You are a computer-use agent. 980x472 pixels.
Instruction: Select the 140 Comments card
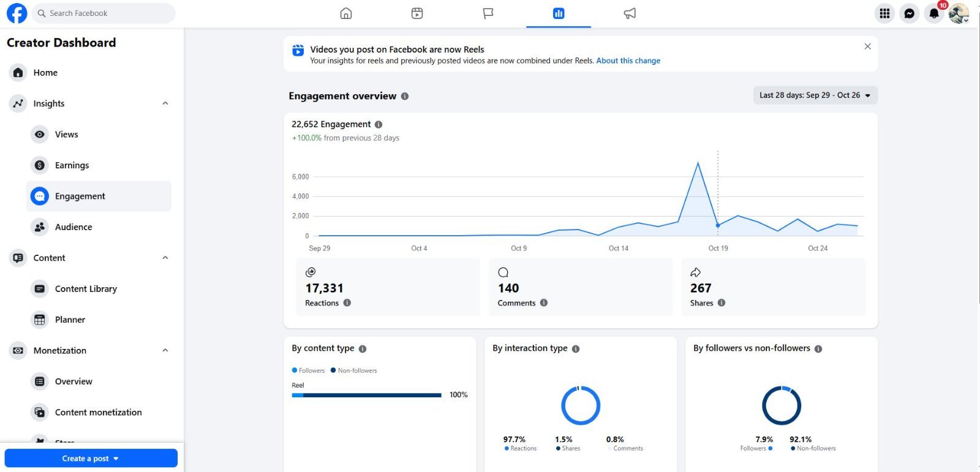pyautogui.click(x=580, y=287)
